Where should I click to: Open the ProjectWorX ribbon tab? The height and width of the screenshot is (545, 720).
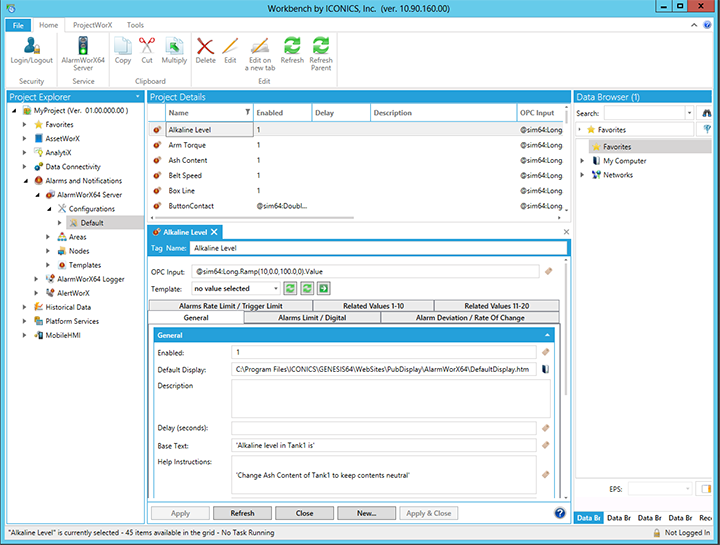click(x=92, y=25)
